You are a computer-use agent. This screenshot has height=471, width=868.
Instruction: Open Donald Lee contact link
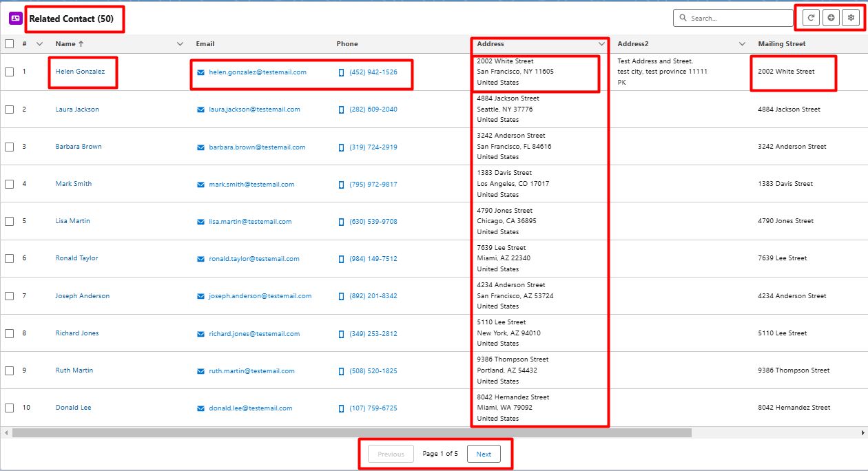(x=73, y=408)
